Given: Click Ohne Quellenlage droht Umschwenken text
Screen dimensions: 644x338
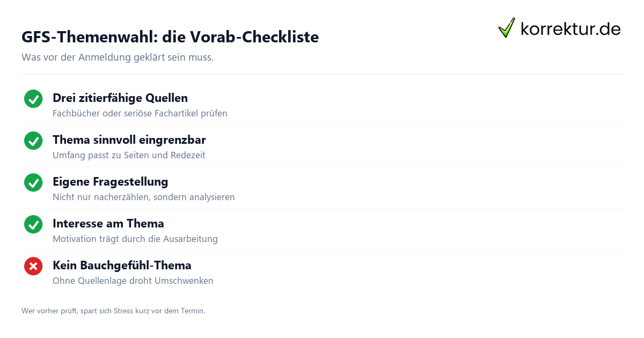Looking at the screenshot, I should (x=133, y=281).
